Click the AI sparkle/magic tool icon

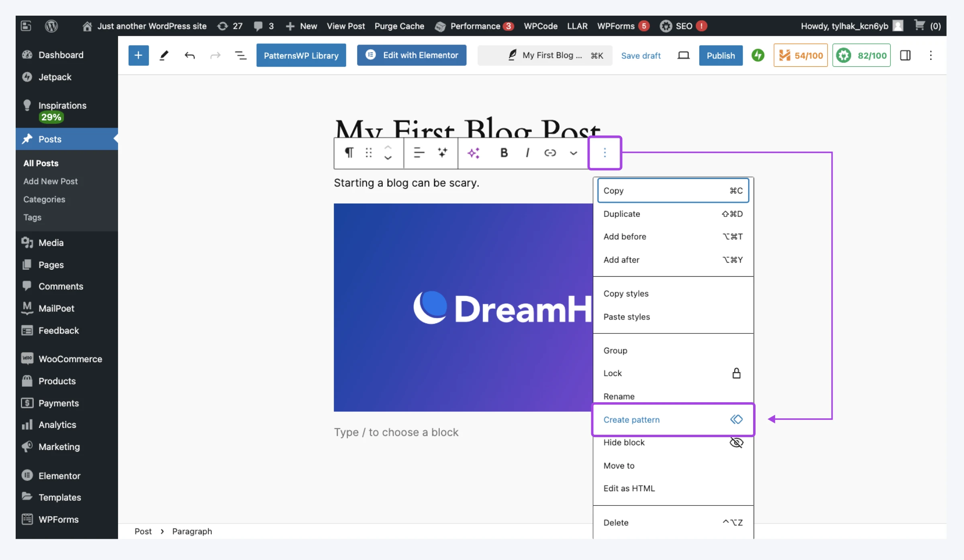(x=473, y=152)
